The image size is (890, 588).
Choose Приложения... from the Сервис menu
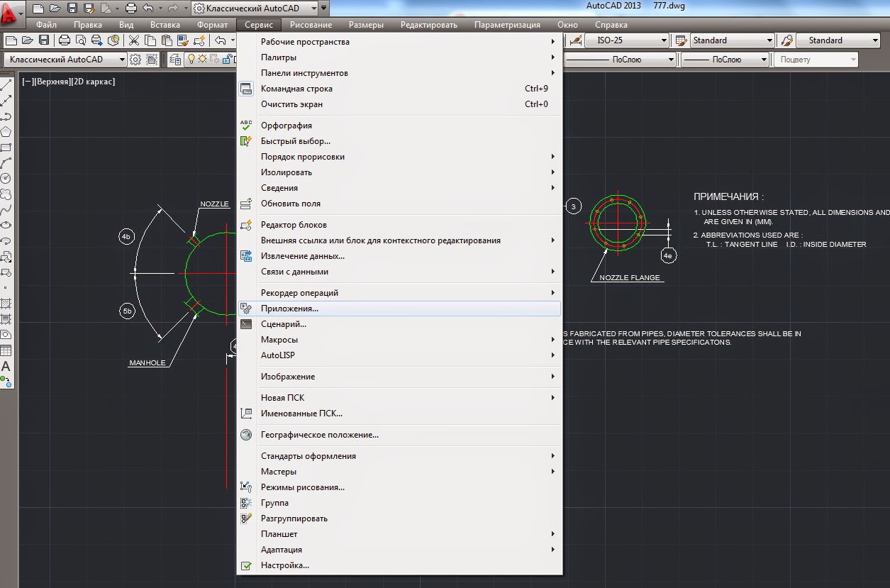(399, 309)
